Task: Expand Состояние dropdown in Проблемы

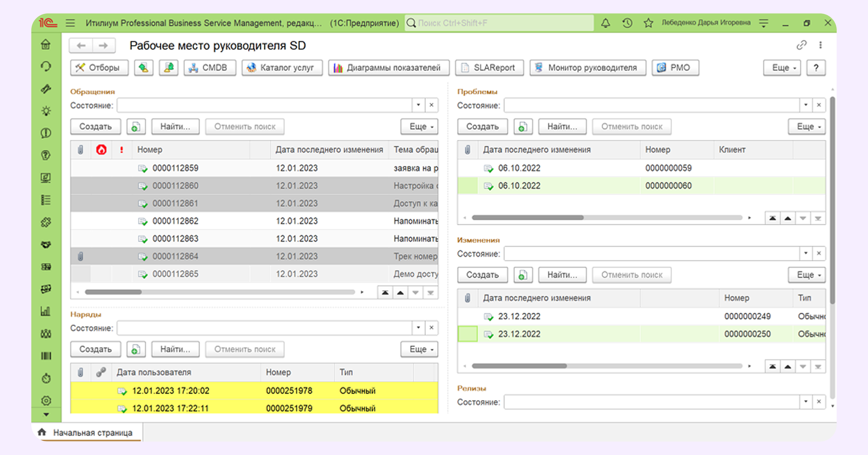Action: [x=806, y=105]
